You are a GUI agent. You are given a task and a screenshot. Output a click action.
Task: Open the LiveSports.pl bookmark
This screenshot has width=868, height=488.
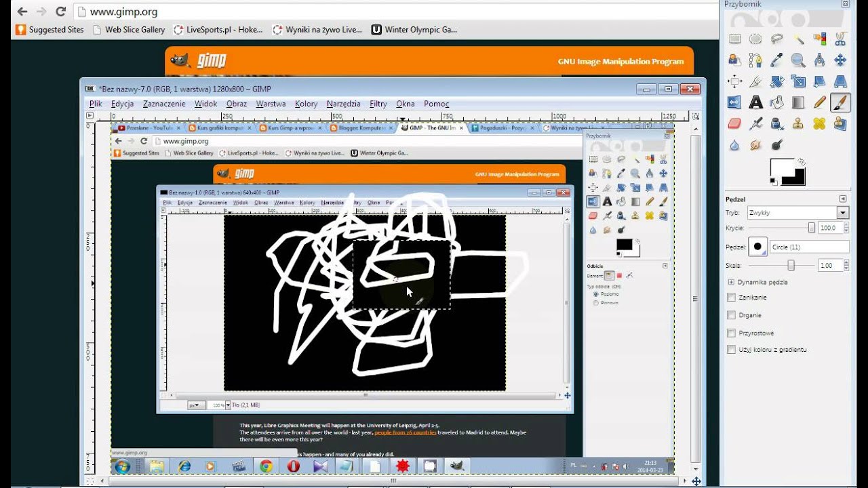218,30
